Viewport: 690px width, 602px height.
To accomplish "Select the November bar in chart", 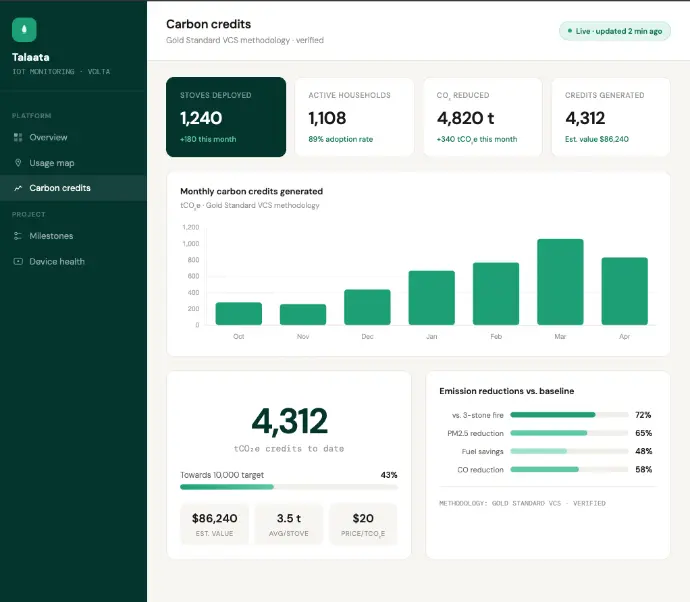I will click(303, 314).
